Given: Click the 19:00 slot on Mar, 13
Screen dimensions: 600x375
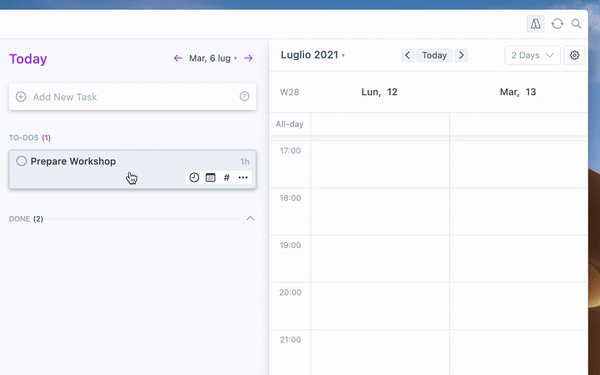Looking at the screenshot, I should (518, 259).
